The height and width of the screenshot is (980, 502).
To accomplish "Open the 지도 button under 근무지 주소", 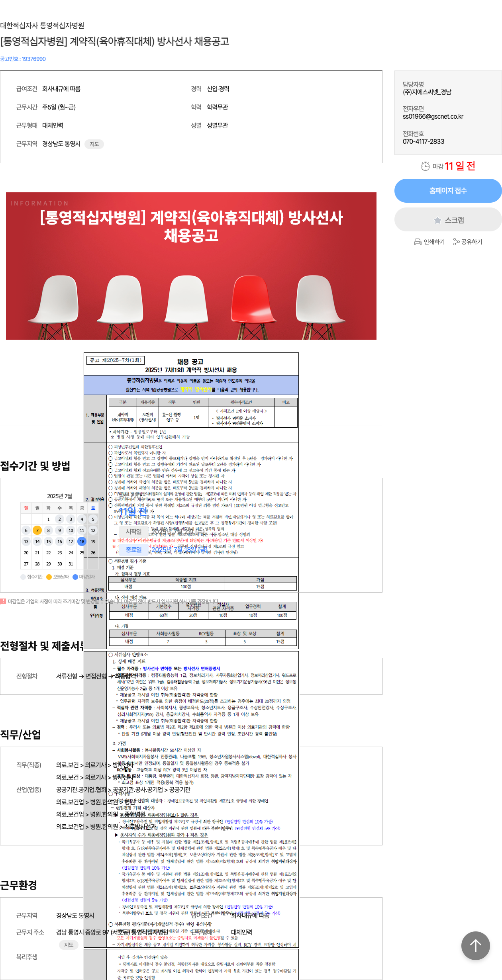I will [69, 945].
